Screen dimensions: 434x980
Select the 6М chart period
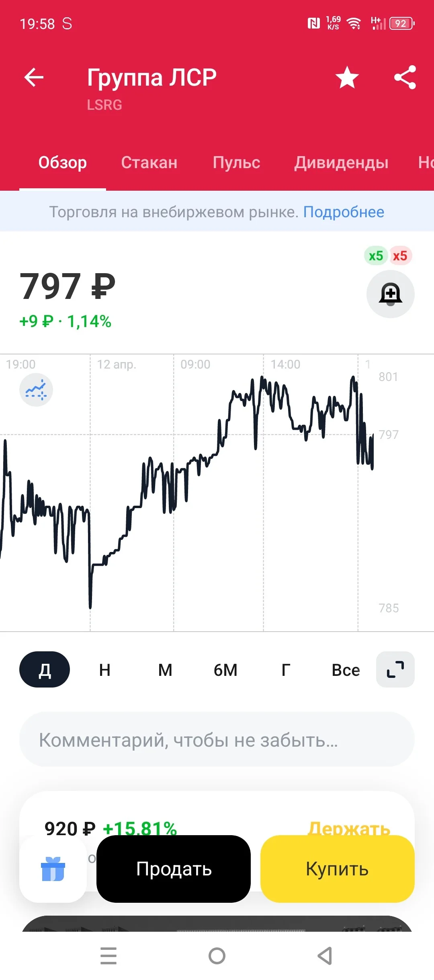pos(225,670)
